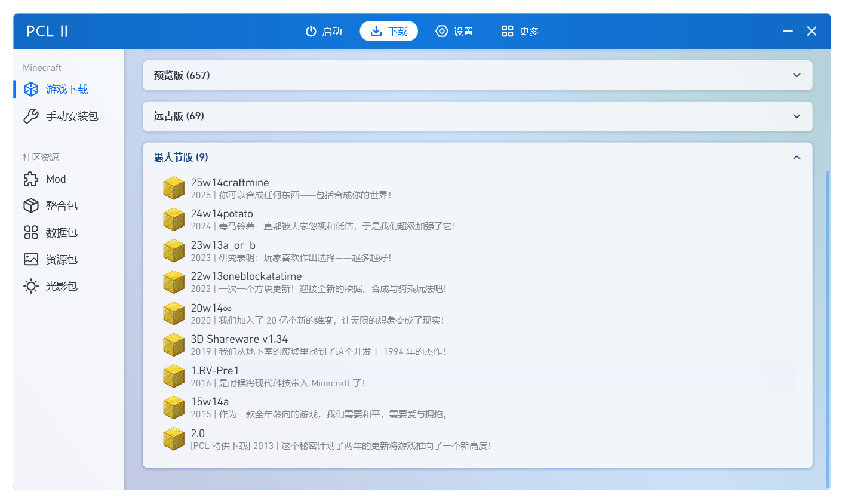Screen dimensions: 845x504
Task: Select 游戏下载 in the sidebar
Action: (x=69, y=89)
